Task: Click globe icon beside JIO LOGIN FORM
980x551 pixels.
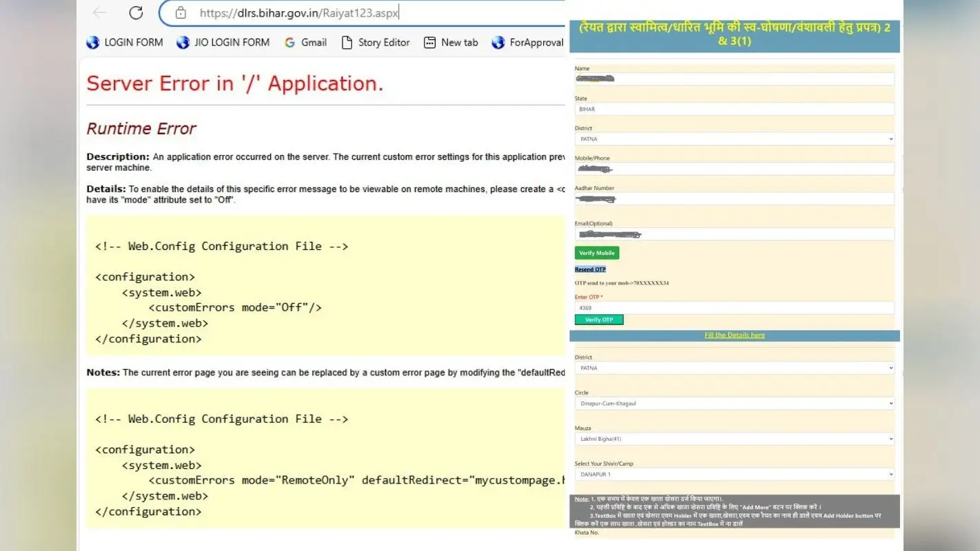Action: tap(183, 43)
